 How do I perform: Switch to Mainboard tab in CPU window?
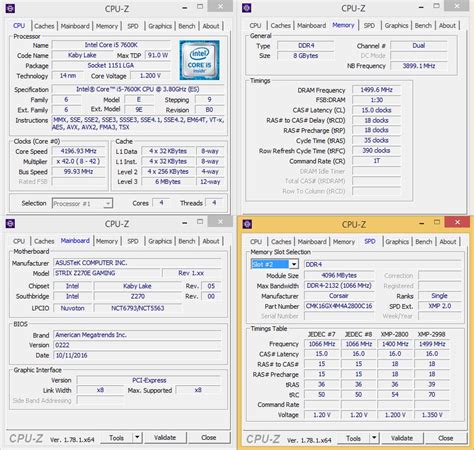pyautogui.click(x=75, y=26)
